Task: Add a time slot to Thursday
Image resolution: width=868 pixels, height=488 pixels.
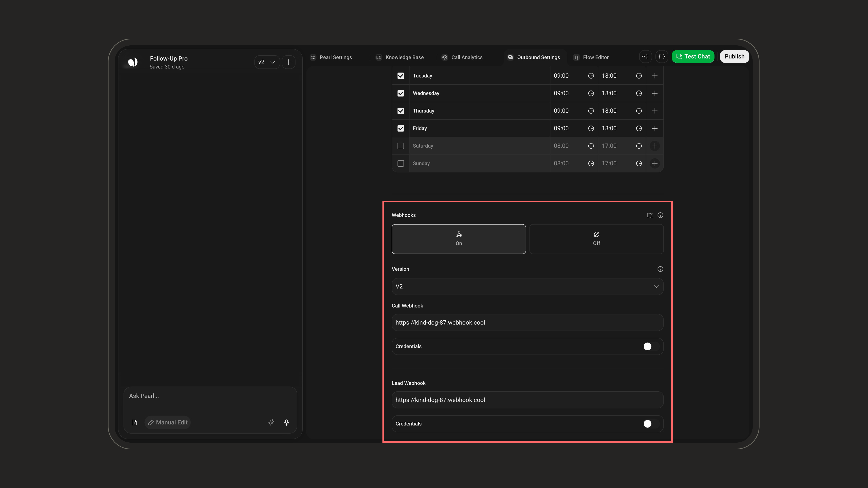Action: click(655, 111)
